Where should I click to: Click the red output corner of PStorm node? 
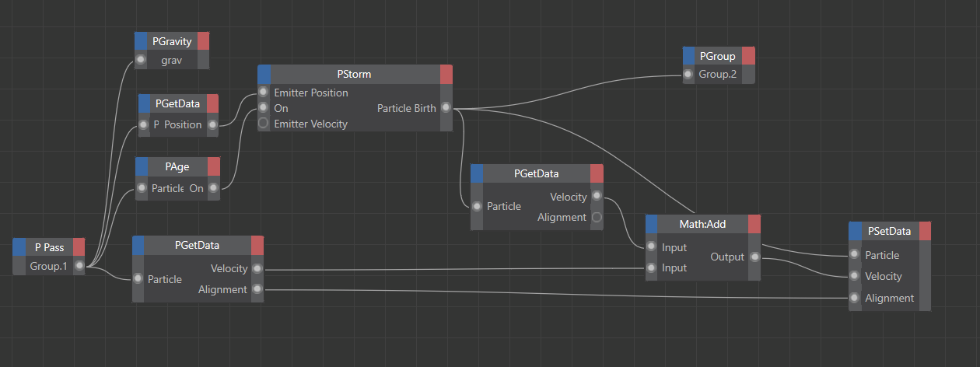446,74
